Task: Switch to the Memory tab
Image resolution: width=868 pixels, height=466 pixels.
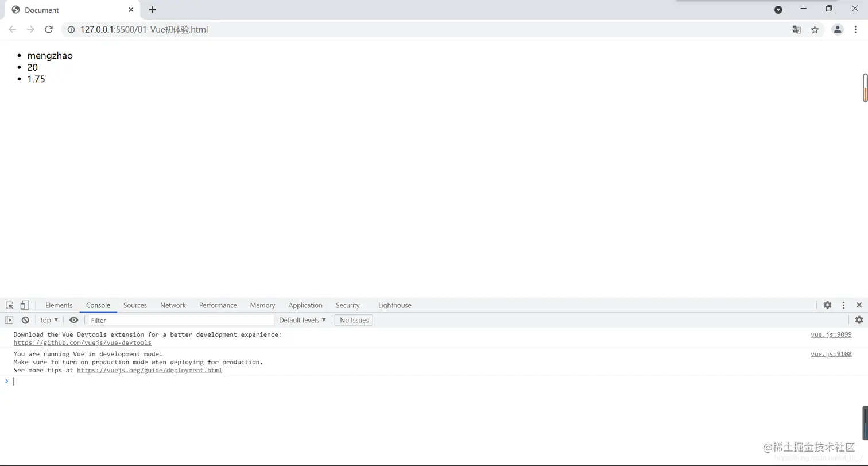Action: point(262,305)
